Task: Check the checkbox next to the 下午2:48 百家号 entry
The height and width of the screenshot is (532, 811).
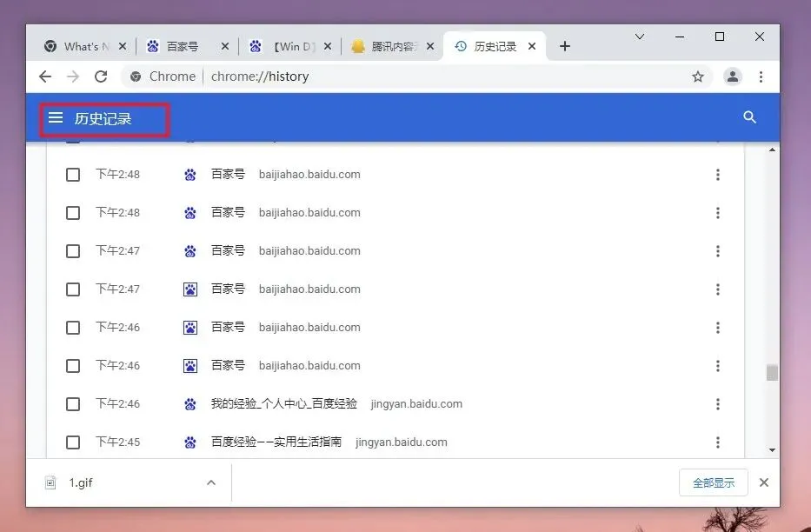Action: tap(73, 174)
